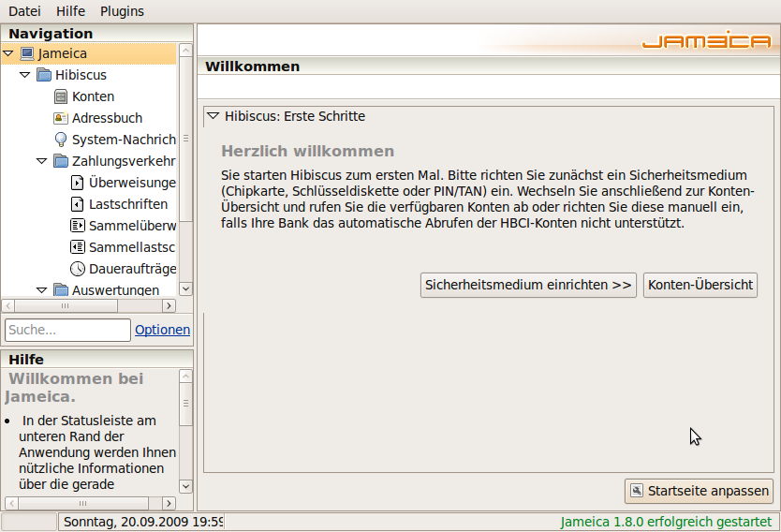Collapse the Zahlungsverkehr tree node
This screenshot has width=781, height=532.
point(42,161)
